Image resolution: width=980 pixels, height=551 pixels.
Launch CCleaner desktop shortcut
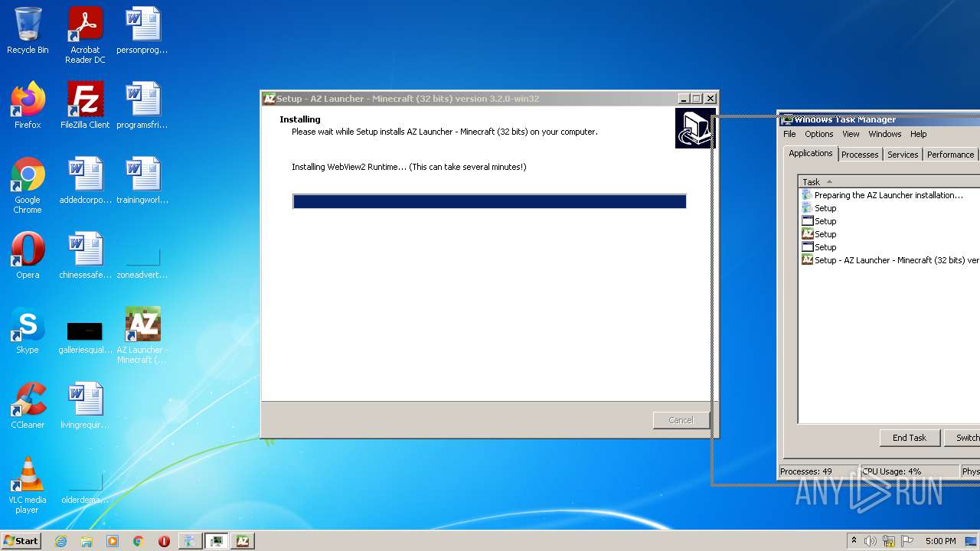[28, 406]
